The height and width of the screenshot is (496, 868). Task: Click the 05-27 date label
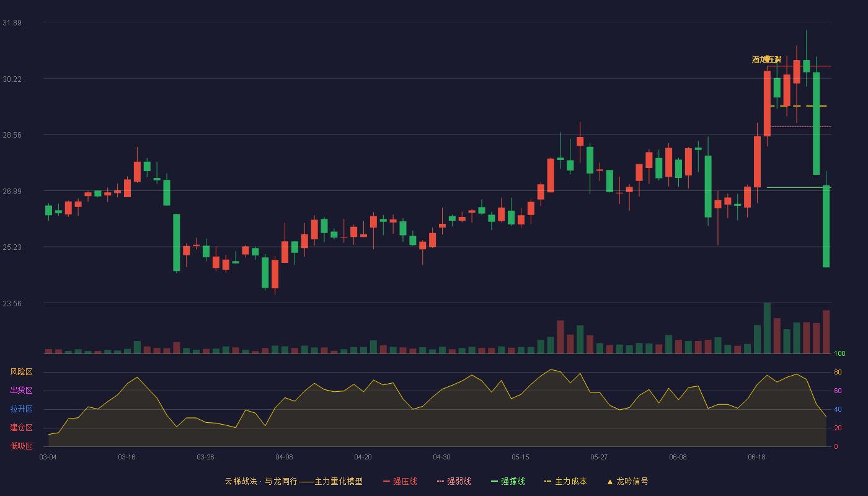coord(599,457)
